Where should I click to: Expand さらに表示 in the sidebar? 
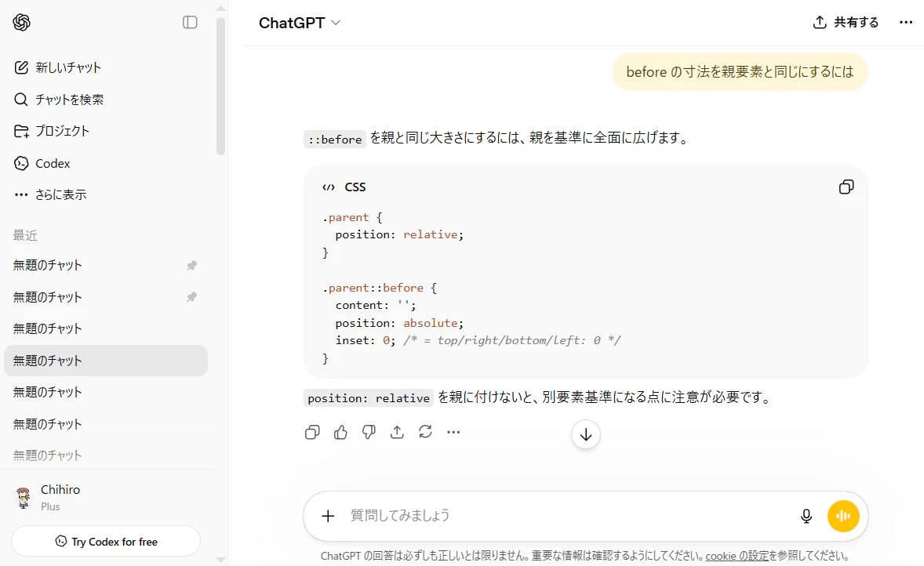click(x=106, y=194)
